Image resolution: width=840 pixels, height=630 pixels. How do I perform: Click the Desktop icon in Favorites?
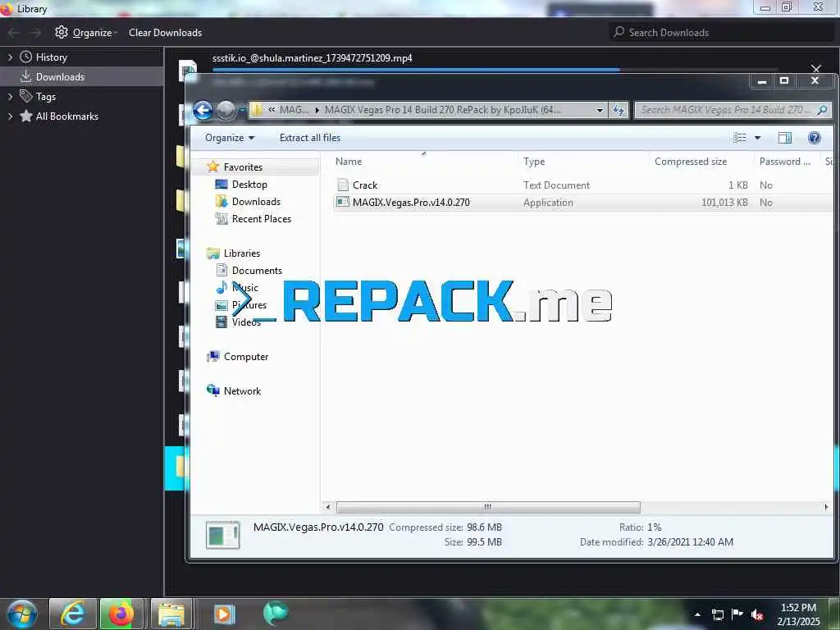[221, 185]
